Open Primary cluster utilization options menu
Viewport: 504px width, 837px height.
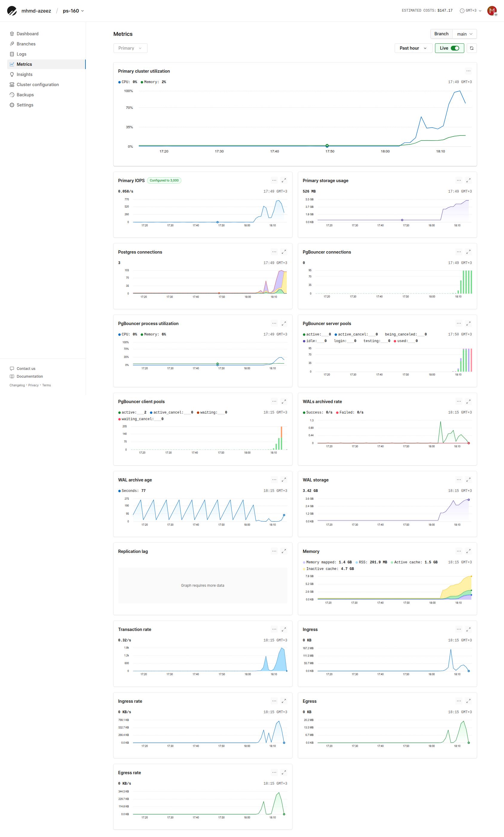[468, 71]
